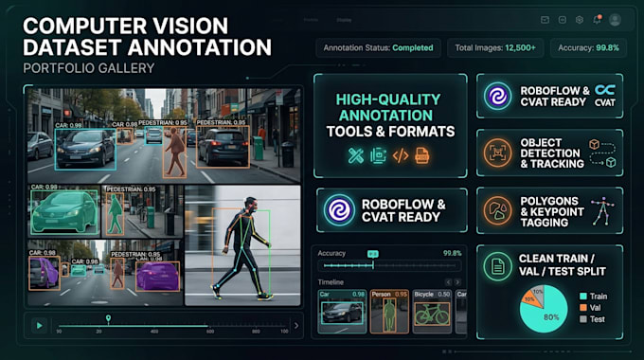Open the Clean Train / Val / Test Split card
The height and width of the screenshot is (360, 644).
pos(549,292)
